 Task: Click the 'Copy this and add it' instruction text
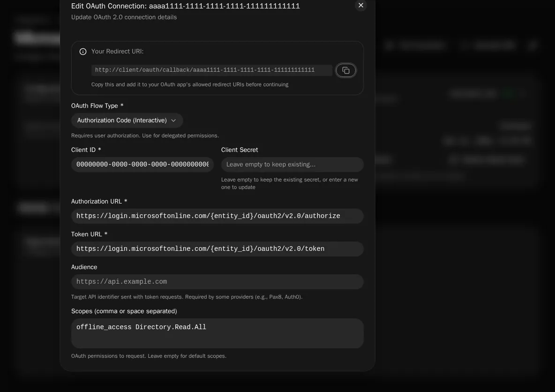[190, 84]
